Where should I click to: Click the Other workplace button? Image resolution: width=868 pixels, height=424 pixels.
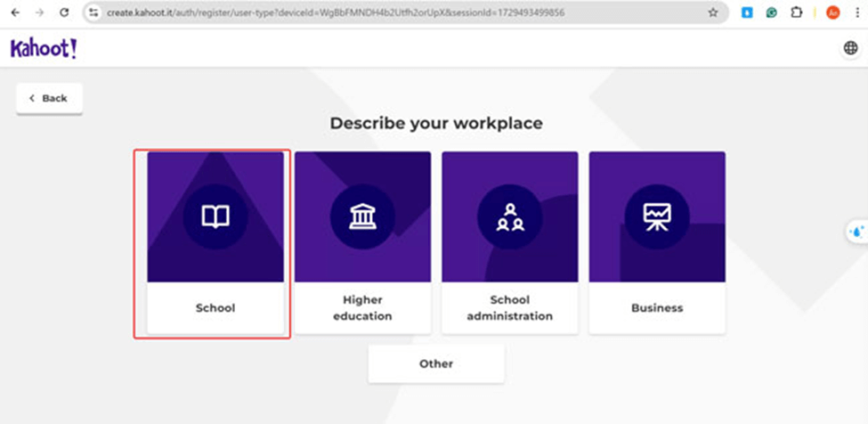click(436, 363)
